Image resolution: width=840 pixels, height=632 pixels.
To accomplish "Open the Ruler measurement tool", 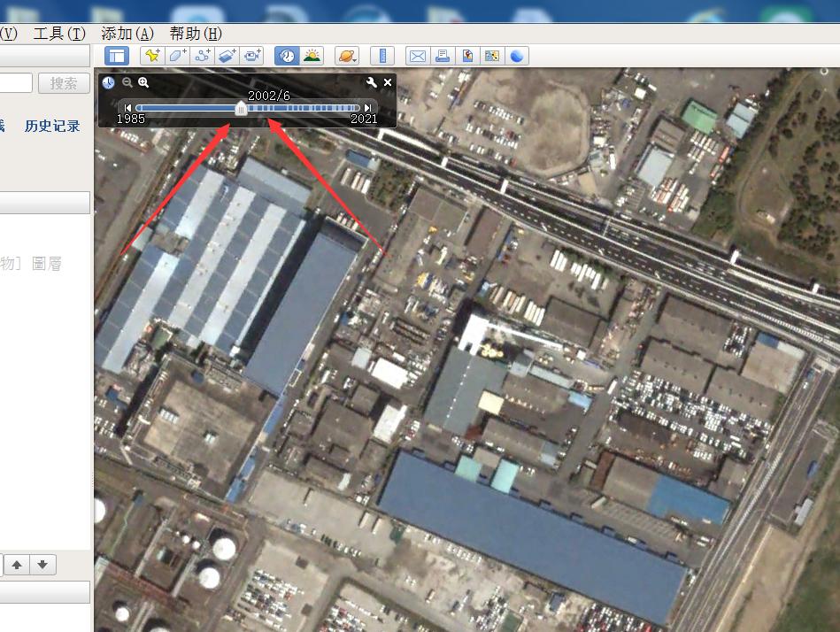I will point(381,55).
